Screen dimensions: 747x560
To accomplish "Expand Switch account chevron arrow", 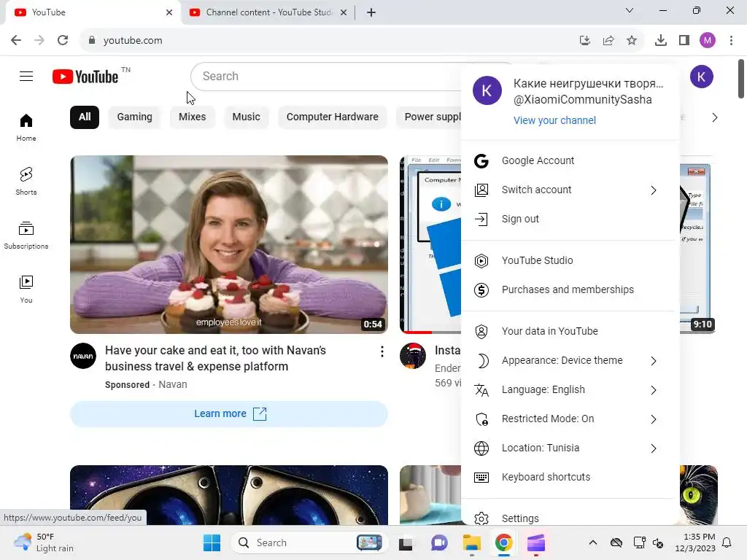I will 653,190.
